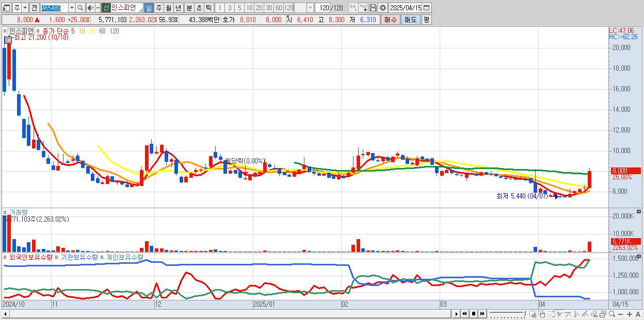Open the chart zoom magnifier icon
Image resolution: width=644 pixels, height=320 pixels.
pos(611,314)
